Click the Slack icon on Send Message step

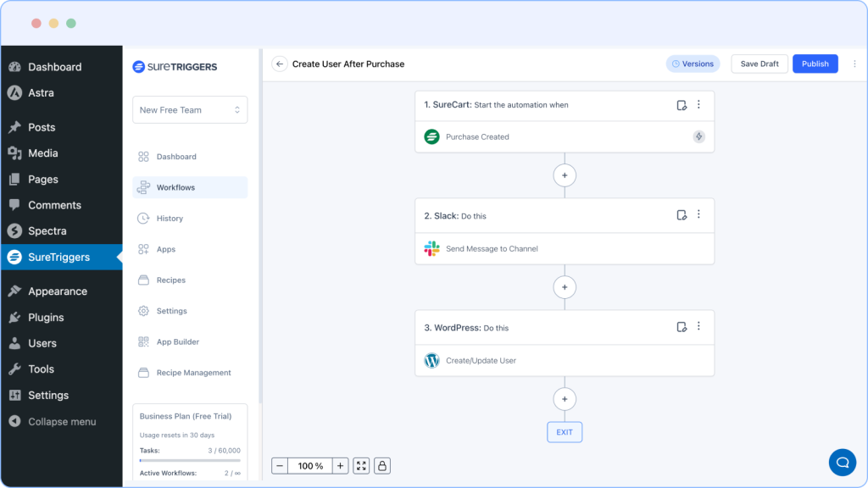click(x=431, y=248)
